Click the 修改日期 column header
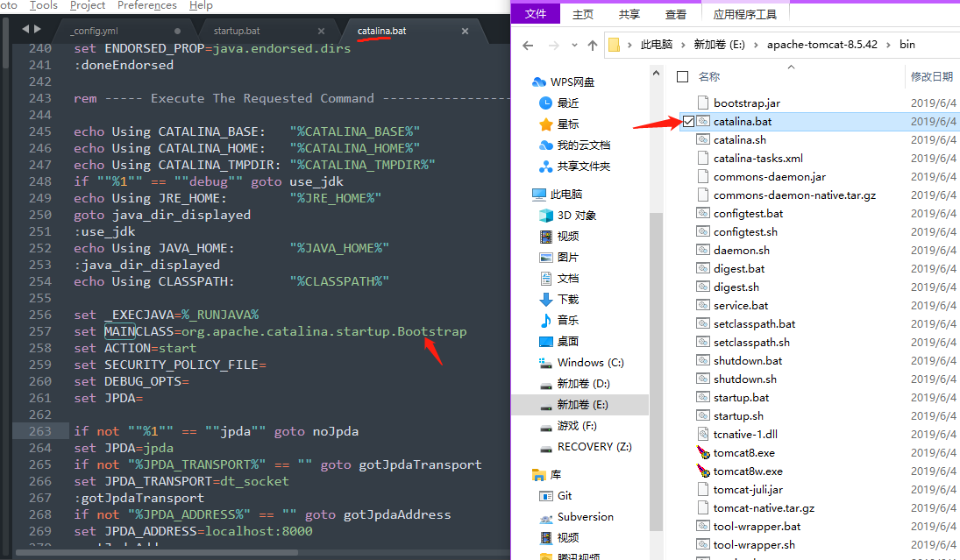Screen dimensions: 960x560 [931, 77]
